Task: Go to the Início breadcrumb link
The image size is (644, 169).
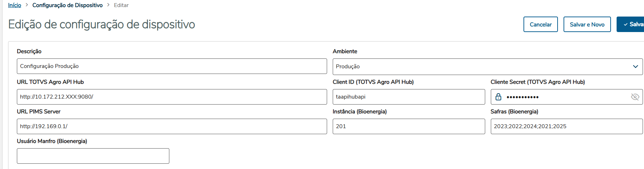Action: point(15,5)
